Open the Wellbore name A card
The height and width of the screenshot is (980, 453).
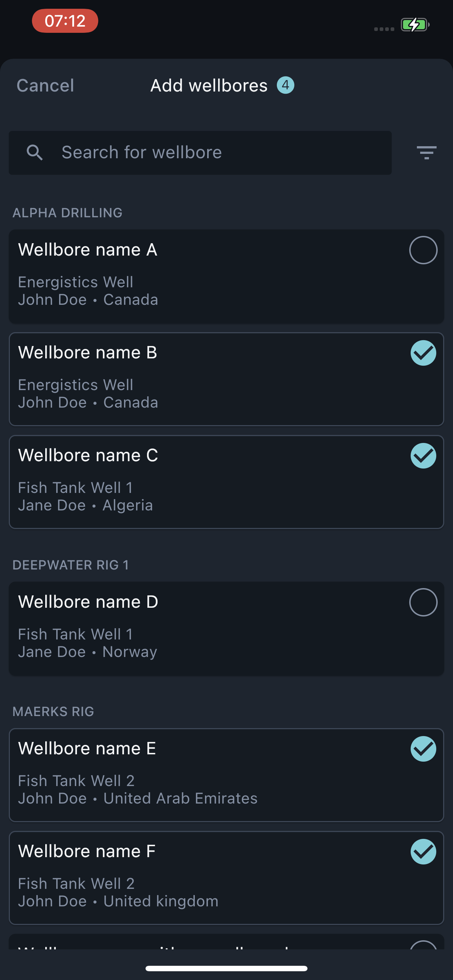226,277
